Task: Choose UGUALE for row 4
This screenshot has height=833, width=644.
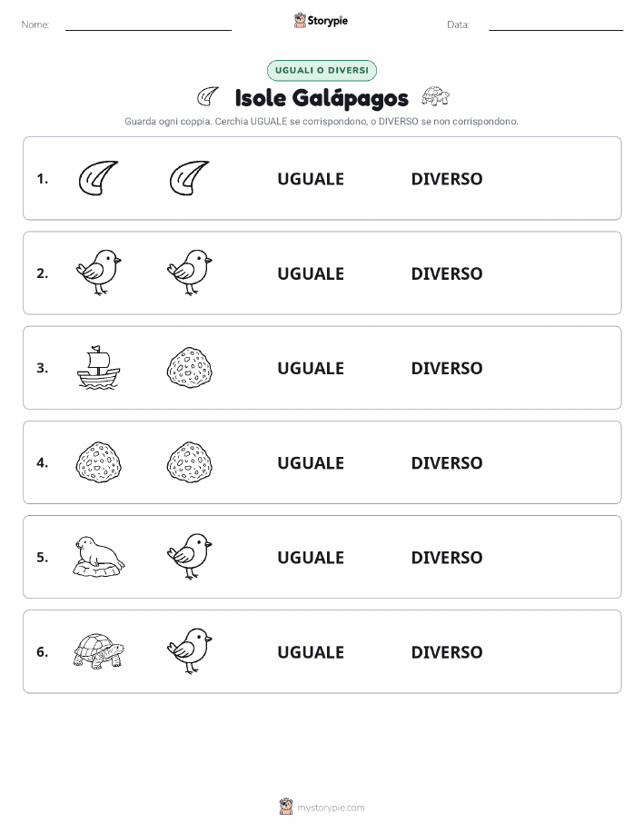Action: (311, 462)
